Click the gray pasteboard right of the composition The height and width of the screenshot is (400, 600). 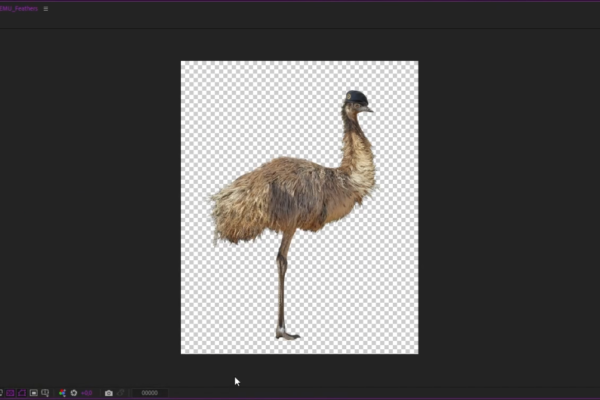(510, 200)
